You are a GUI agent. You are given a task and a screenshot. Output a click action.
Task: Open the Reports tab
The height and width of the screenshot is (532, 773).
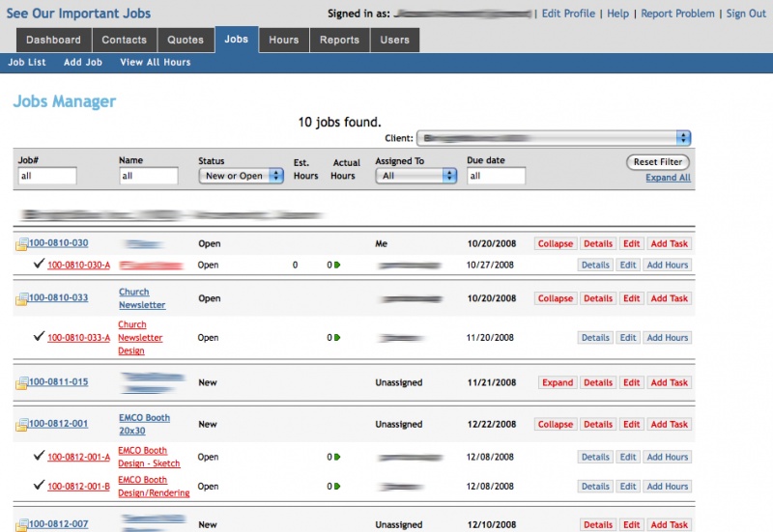pyautogui.click(x=340, y=40)
